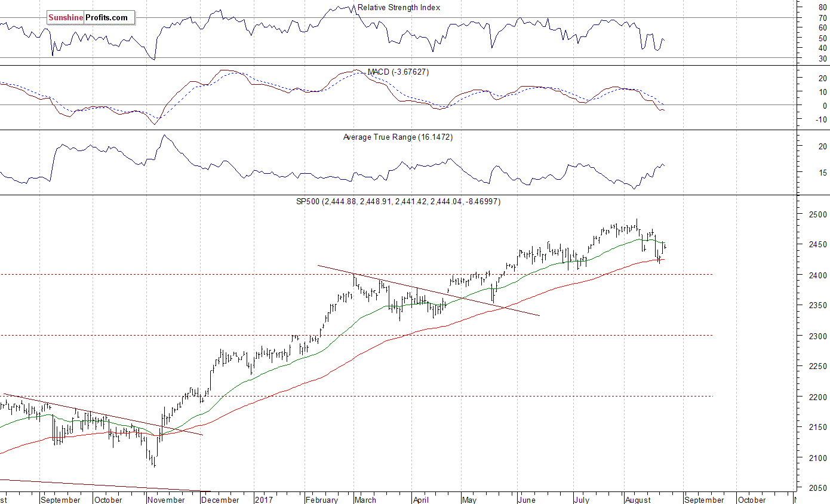This screenshot has width=830, height=504.
Task: Click the March date label
Action: point(365,500)
